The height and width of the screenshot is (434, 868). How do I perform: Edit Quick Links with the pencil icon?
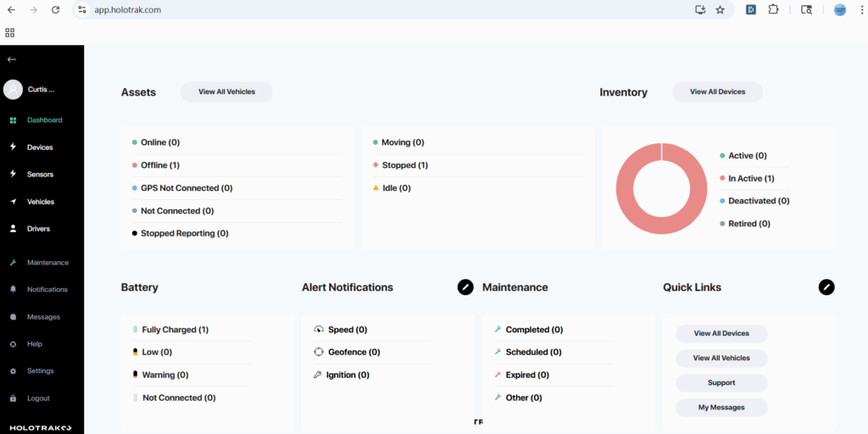tap(826, 287)
